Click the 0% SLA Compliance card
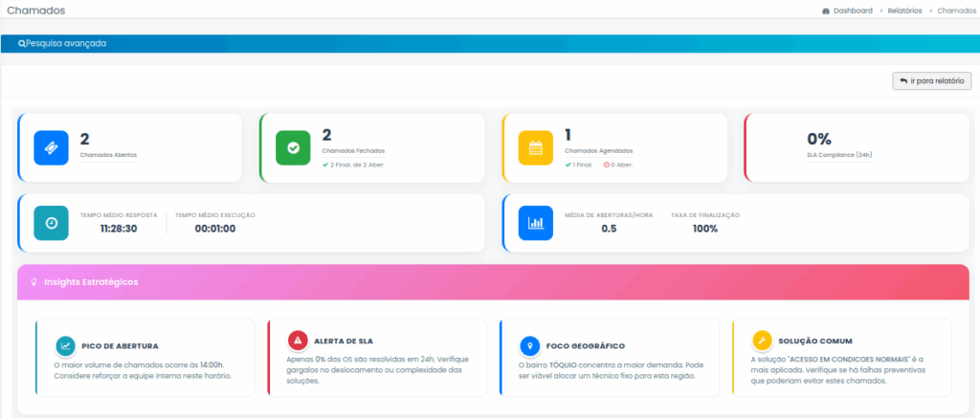The height and width of the screenshot is (418, 980). pos(839,146)
